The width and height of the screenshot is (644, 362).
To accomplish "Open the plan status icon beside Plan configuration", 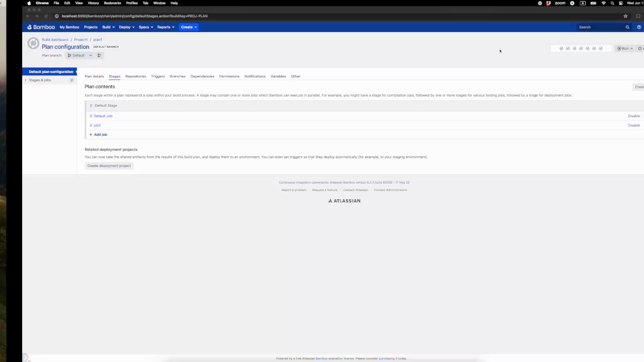I will click(33, 43).
